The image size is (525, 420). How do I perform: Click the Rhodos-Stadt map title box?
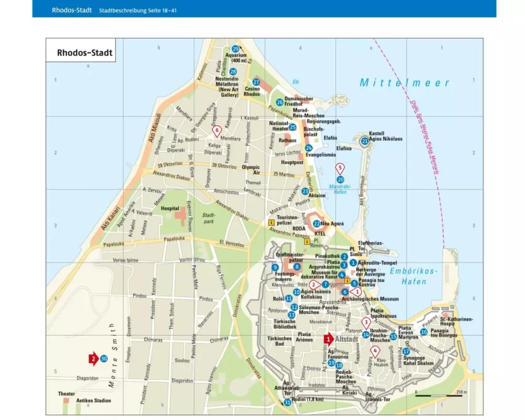click(81, 52)
